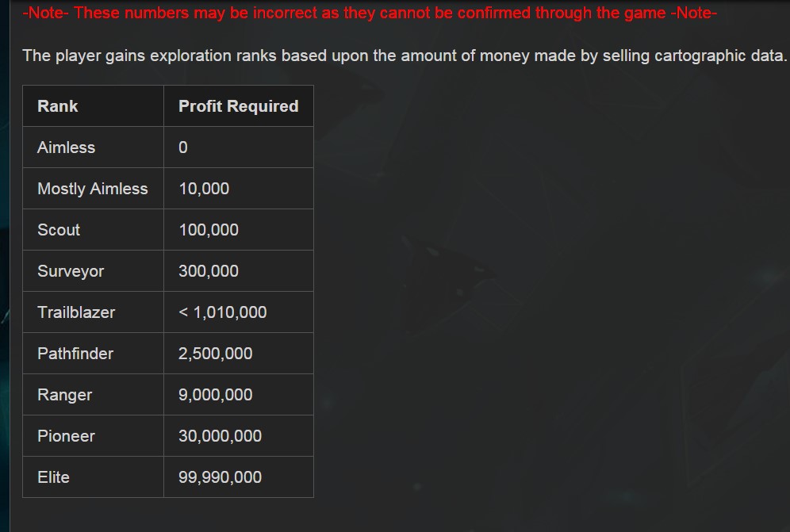Click the Scout rank cell
Screen dimensions: 790x532
pyautogui.click(x=94, y=230)
